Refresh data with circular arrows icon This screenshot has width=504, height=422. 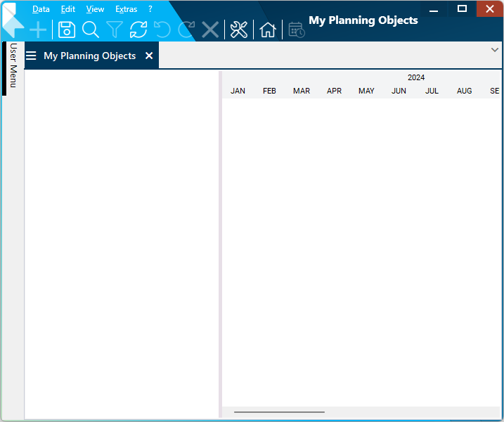[x=138, y=30]
